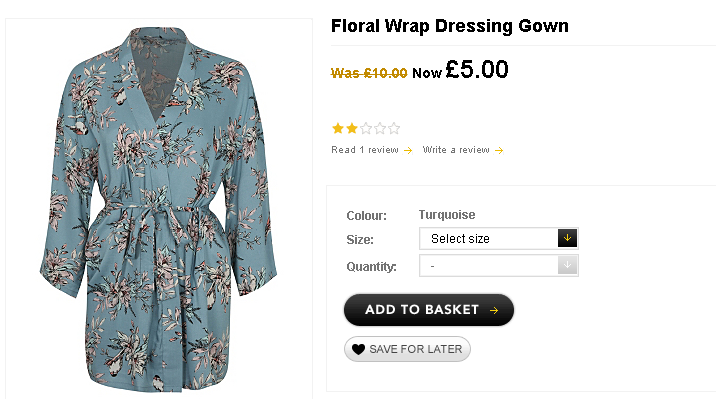Image resolution: width=716 pixels, height=399 pixels.
Task: Save the item for later
Action: point(407,349)
